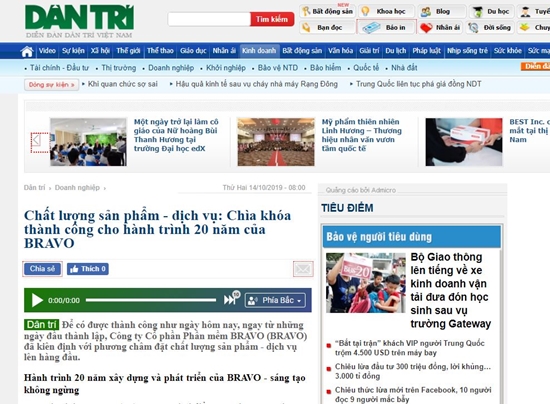
Task: Skip forward 10 seconds in audio player
Action: pos(231,299)
